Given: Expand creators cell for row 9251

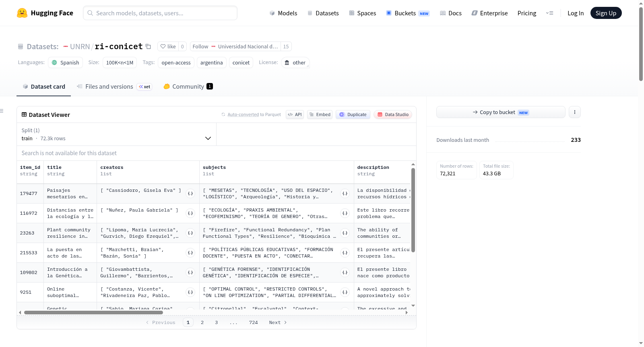Looking at the screenshot, I should click(190, 292).
